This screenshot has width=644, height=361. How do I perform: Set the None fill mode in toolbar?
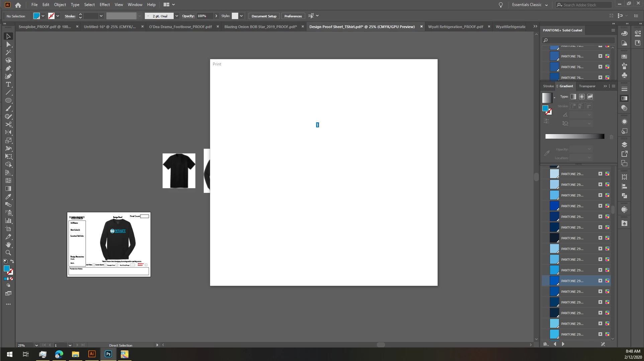pos(11,279)
